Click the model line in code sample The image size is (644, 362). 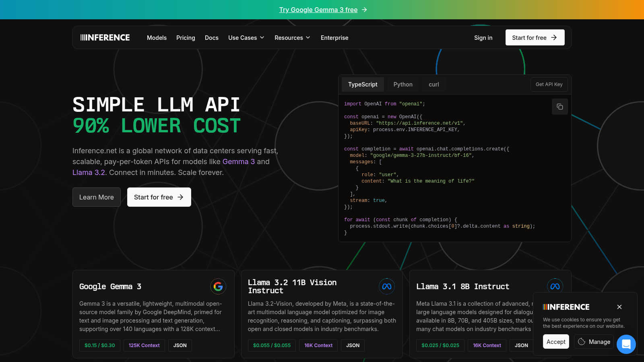point(412,155)
